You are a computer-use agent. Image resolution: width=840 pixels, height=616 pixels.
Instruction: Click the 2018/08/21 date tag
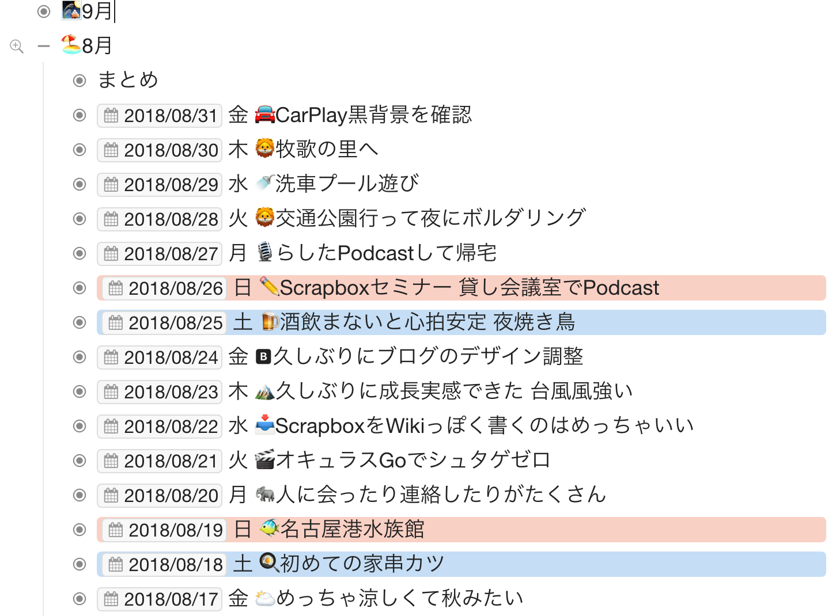point(160,461)
